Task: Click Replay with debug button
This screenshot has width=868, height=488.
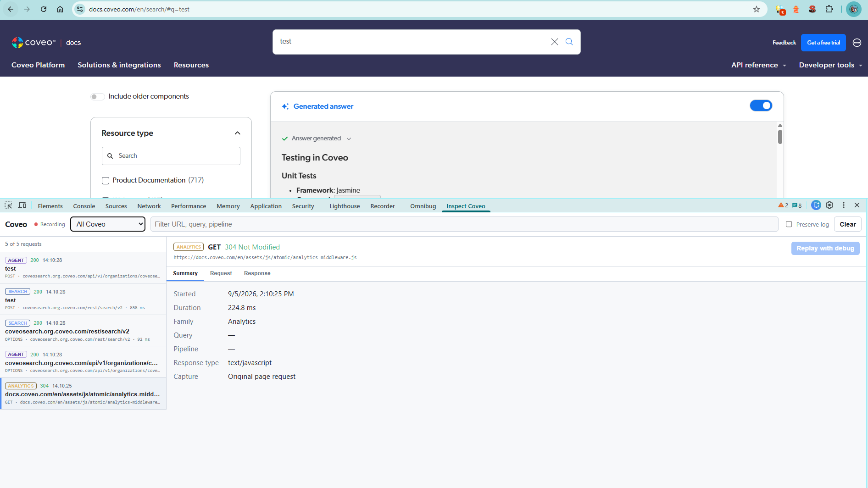Action: (825, 248)
